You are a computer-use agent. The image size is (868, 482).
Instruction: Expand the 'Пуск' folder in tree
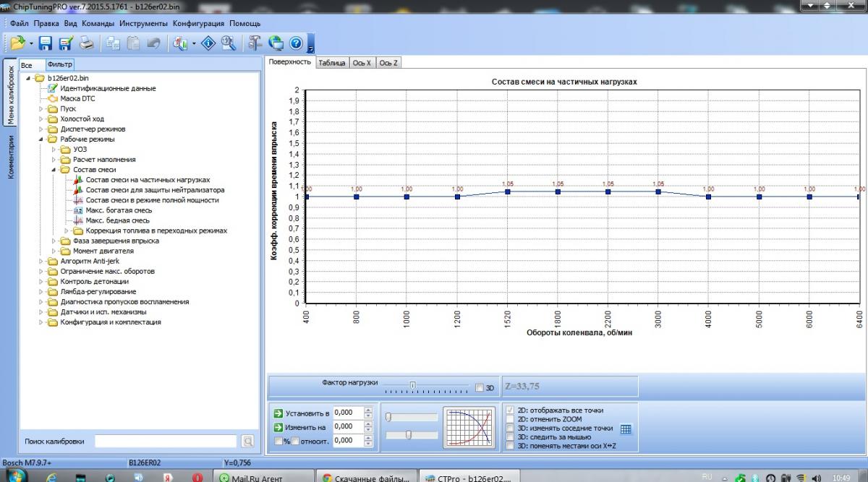pyautogui.click(x=41, y=109)
